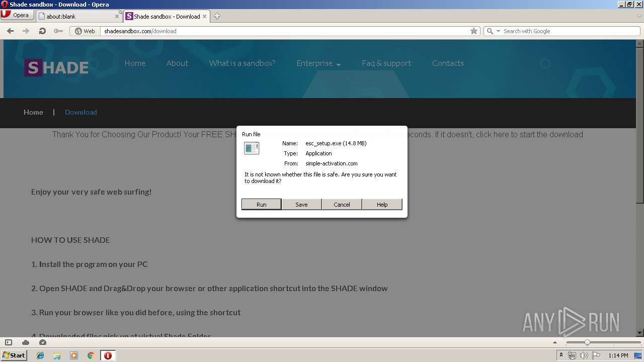Viewport: 644px width, 362px height.
Task: Click 'Enjoy your very safe web surfing!' text
Action: coord(91,192)
